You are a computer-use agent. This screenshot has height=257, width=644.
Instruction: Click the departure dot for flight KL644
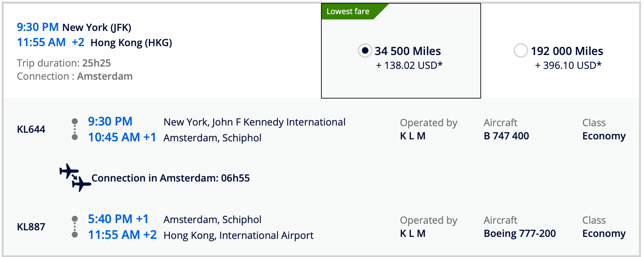(74, 121)
